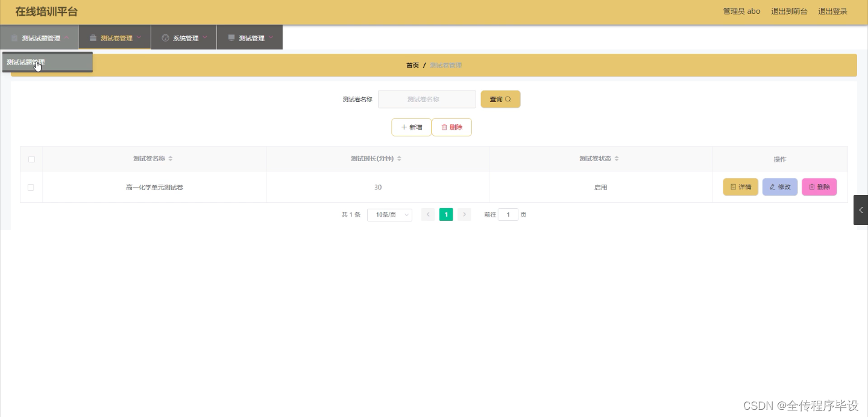The height and width of the screenshot is (417, 868).
Task: Select the 测试试题管理 checklist icon in the navbar
Action: point(13,37)
